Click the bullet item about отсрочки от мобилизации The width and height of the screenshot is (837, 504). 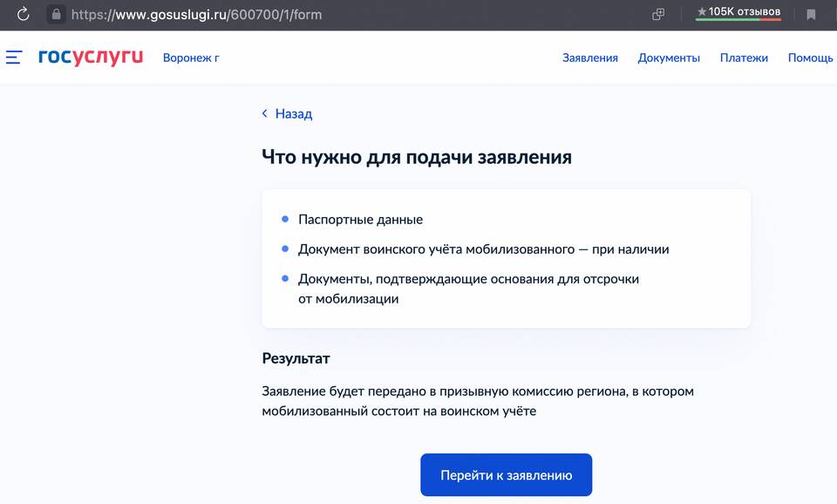click(468, 289)
